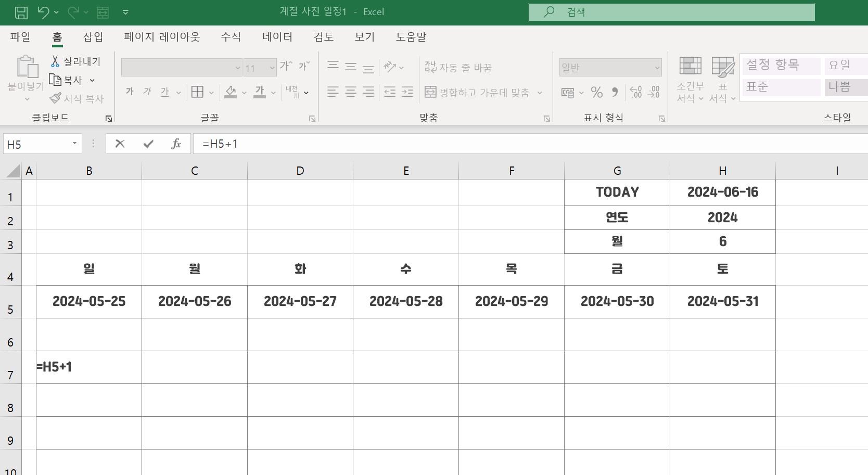Screen dimensions: 868x475
Task: Click the 검색 search box
Action: click(672, 12)
